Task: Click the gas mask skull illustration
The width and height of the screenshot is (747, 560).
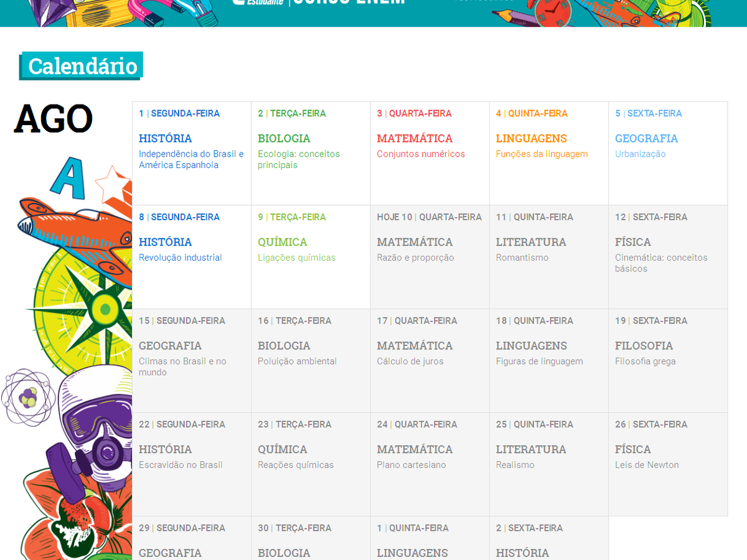Action: (x=93, y=429)
